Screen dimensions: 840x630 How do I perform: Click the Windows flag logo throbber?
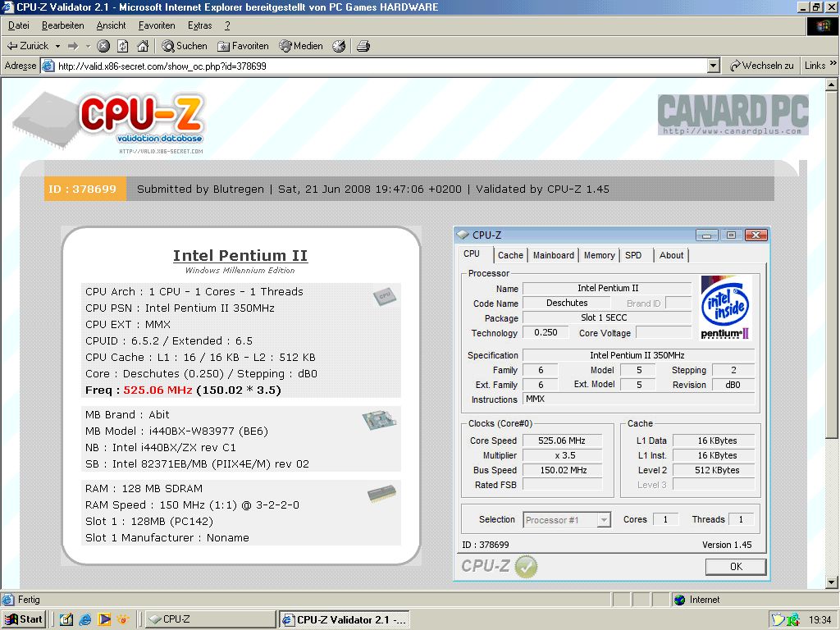point(822,25)
